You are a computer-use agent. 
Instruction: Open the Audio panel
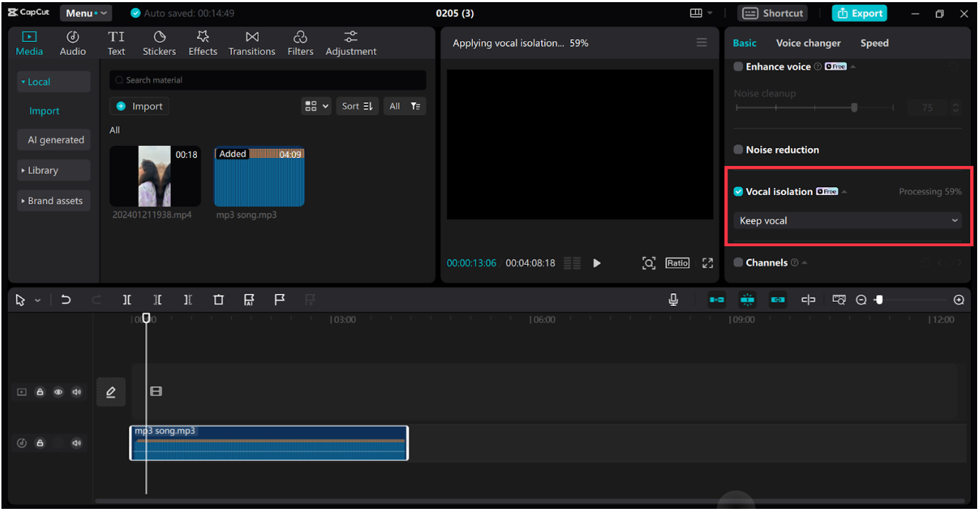[x=73, y=43]
